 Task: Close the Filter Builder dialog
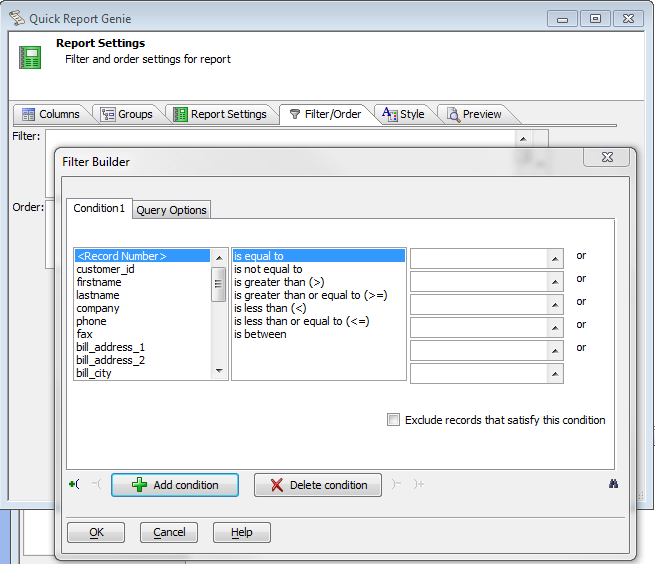(x=607, y=157)
